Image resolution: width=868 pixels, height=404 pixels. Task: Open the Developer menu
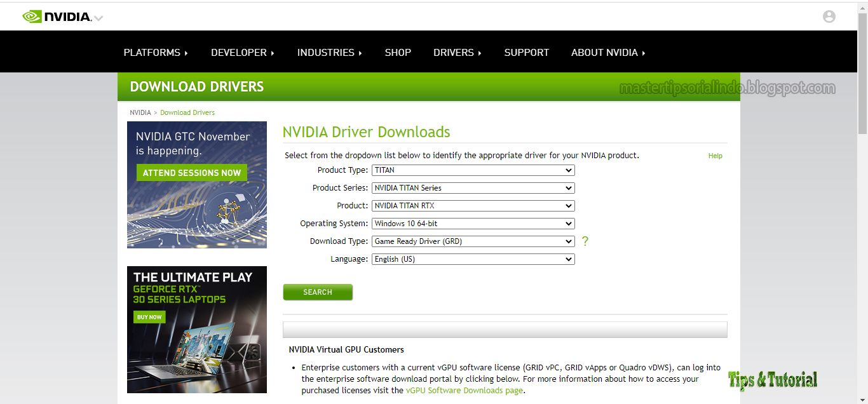point(243,53)
